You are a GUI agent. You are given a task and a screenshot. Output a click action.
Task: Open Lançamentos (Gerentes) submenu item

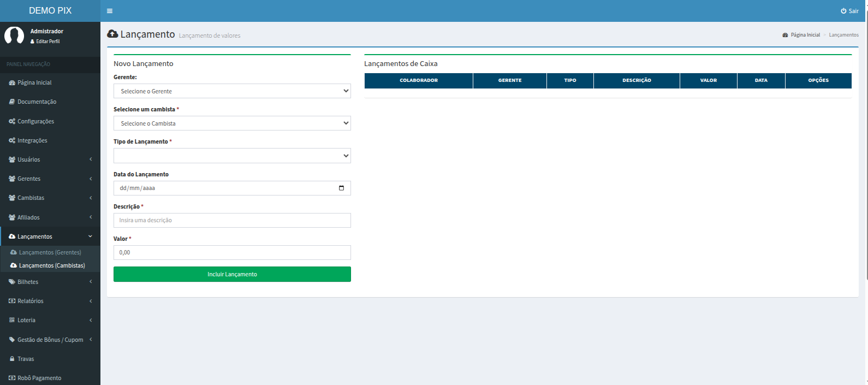pyautogui.click(x=50, y=252)
